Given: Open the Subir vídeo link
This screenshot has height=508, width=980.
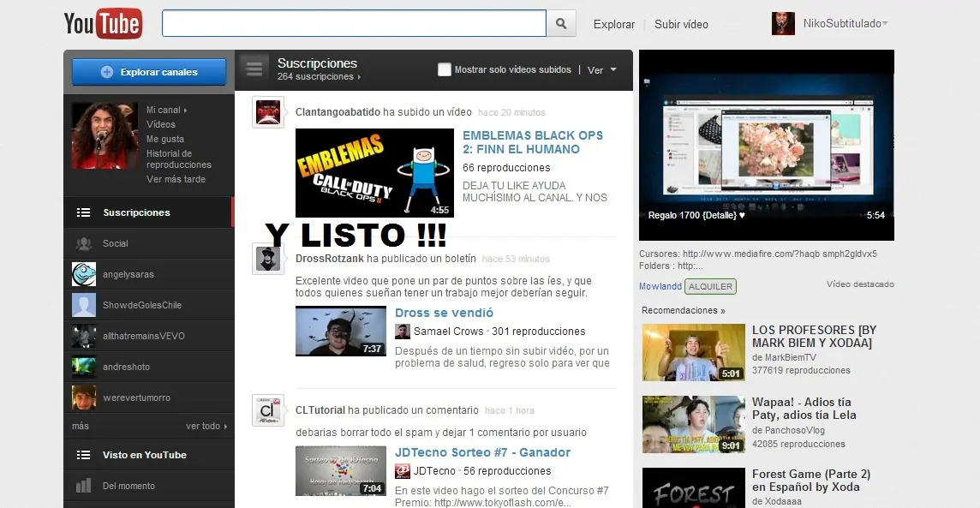Looking at the screenshot, I should pos(681,24).
